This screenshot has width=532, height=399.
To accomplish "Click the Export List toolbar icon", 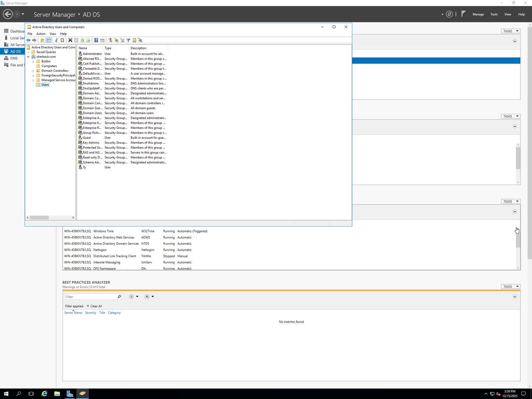I will pos(88,40).
